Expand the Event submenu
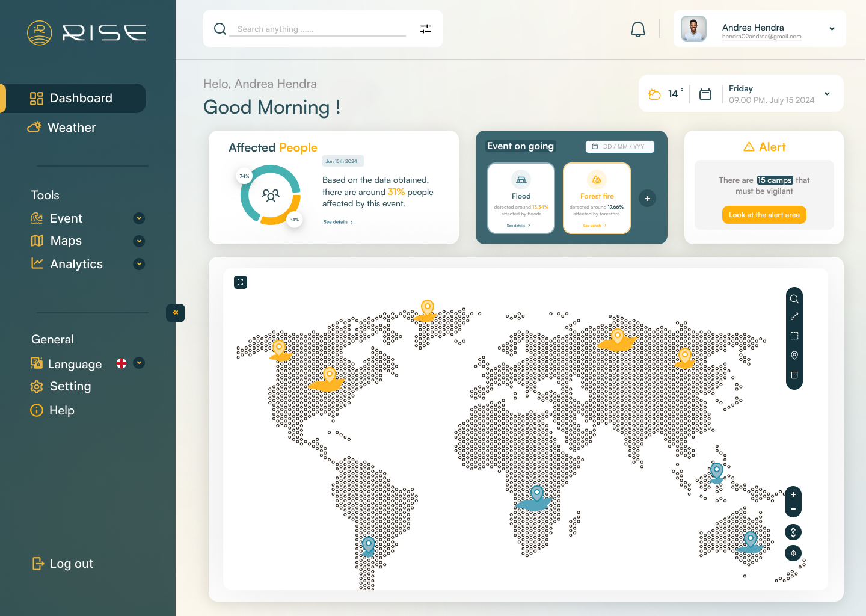 [x=139, y=218]
